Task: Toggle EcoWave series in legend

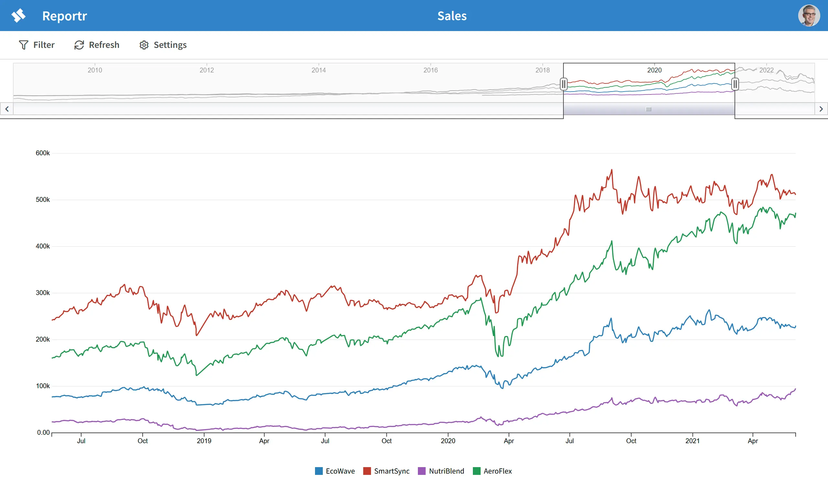Action: 340,471
